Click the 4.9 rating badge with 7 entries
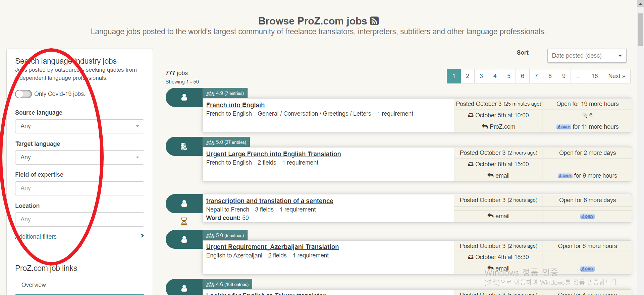 (x=225, y=94)
